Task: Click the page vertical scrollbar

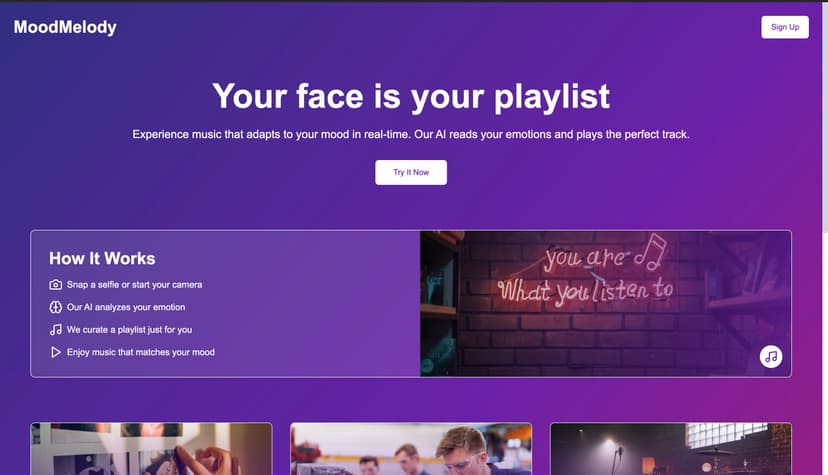Action: click(x=825, y=116)
